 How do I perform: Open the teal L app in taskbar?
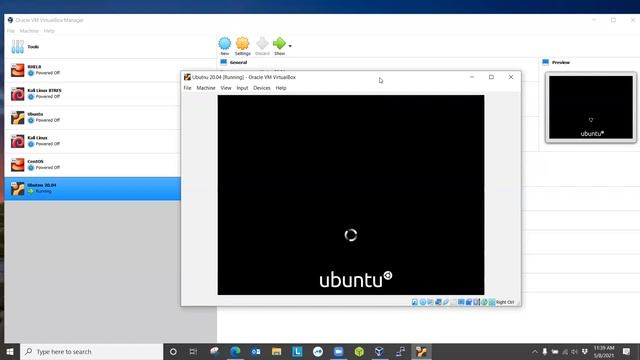click(x=297, y=351)
